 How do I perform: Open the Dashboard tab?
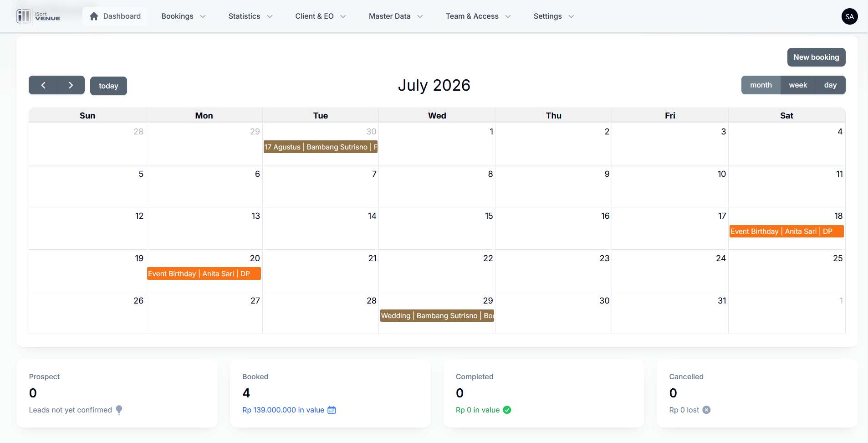(x=115, y=16)
